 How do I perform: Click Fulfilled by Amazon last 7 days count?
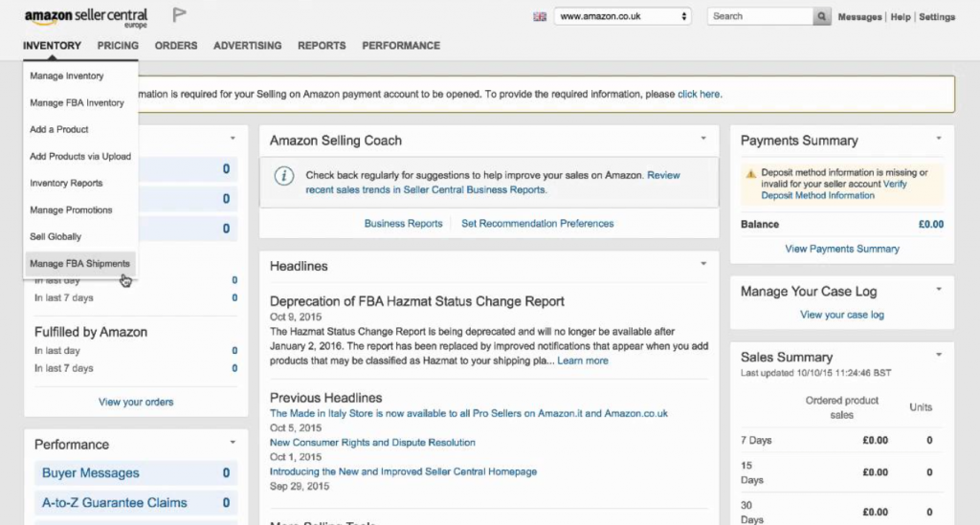coord(234,368)
